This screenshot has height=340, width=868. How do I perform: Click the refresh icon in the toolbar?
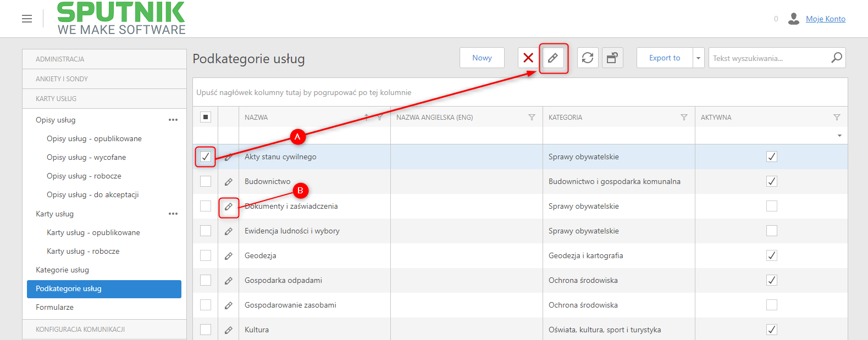click(588, 58)
